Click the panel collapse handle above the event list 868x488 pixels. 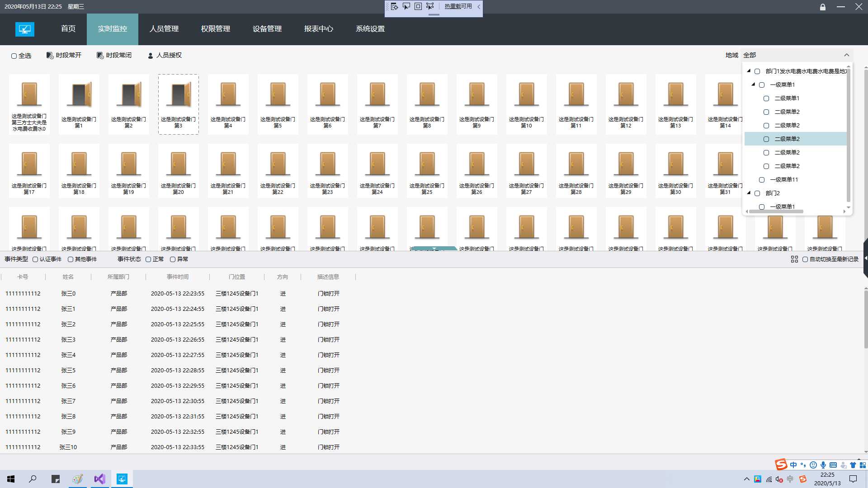(x=434, y=249)
